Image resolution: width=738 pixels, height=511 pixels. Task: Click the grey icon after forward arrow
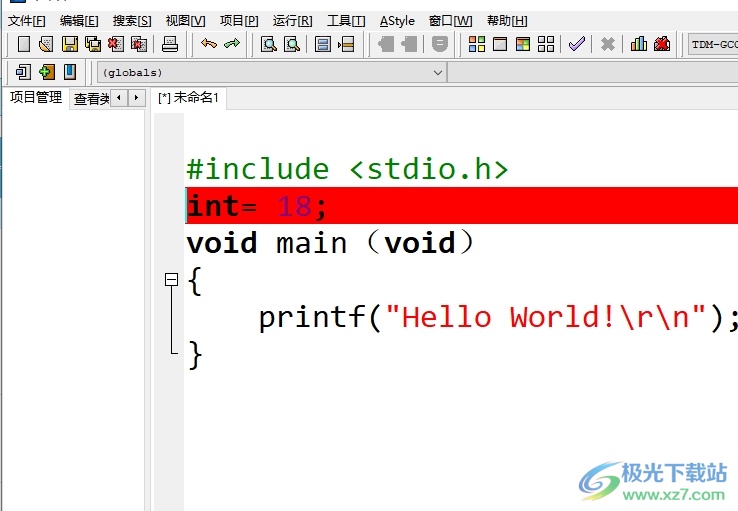click(x=440, y=44)
